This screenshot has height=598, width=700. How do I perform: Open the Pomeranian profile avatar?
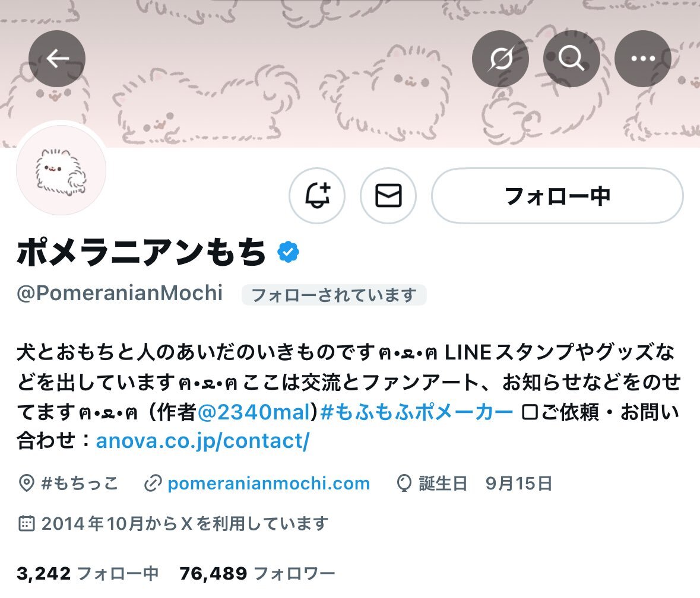61,170
